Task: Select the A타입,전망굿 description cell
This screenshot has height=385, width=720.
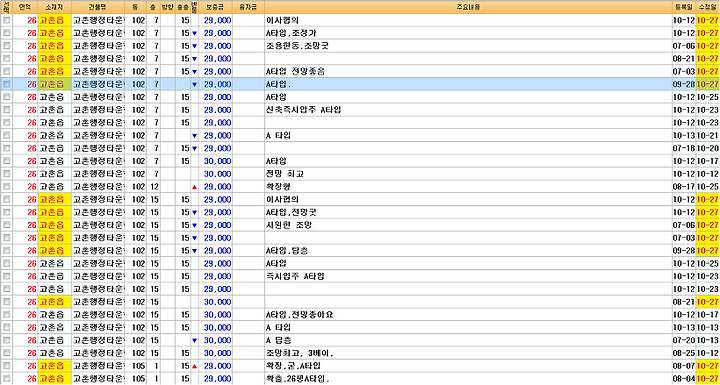Action: (x=468, y=213)
